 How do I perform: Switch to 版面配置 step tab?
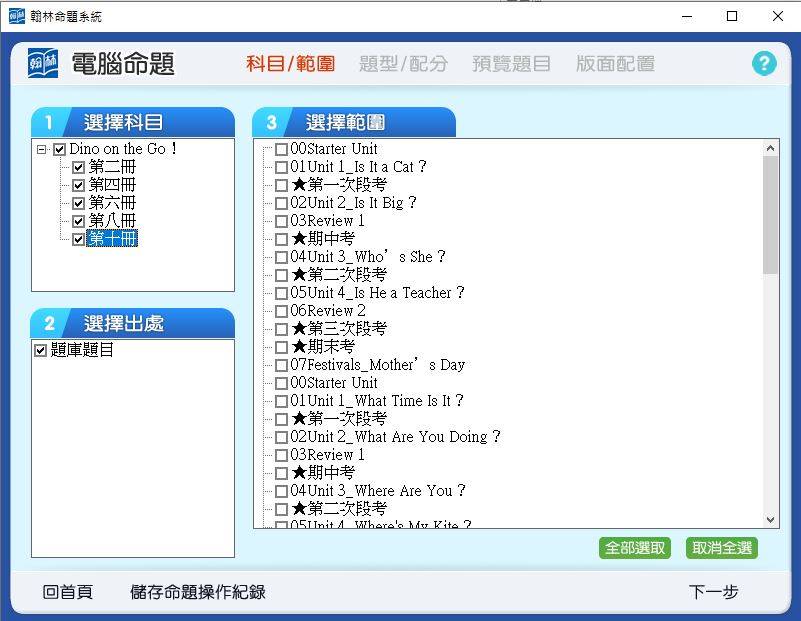coord(615,64)
